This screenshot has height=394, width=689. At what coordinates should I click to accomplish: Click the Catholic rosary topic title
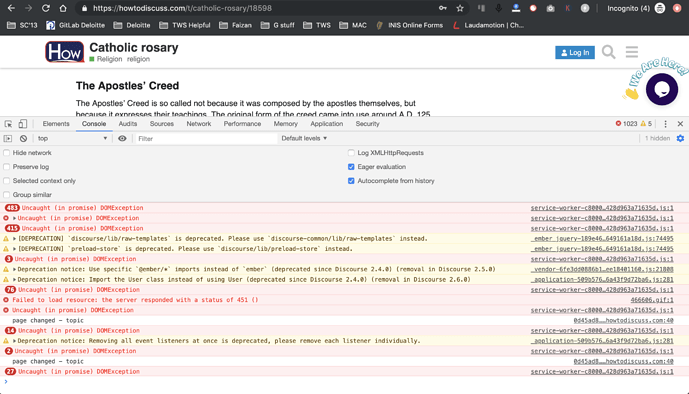134,47
